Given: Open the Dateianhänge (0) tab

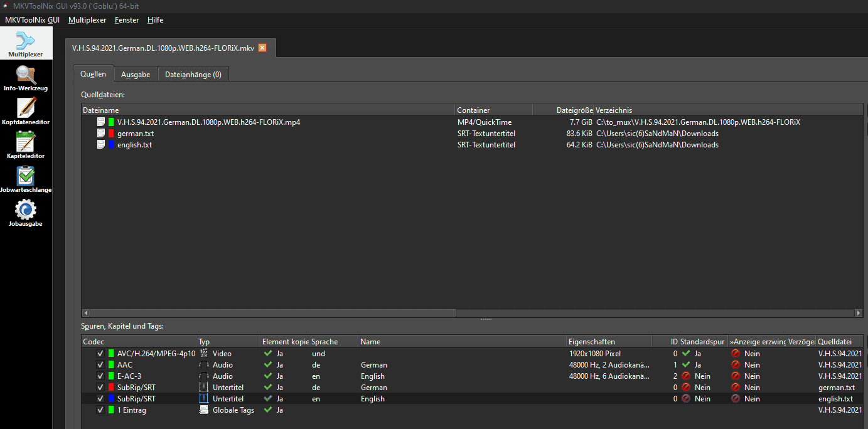Looking at the screenshot, I should click(x=193, y=74).
